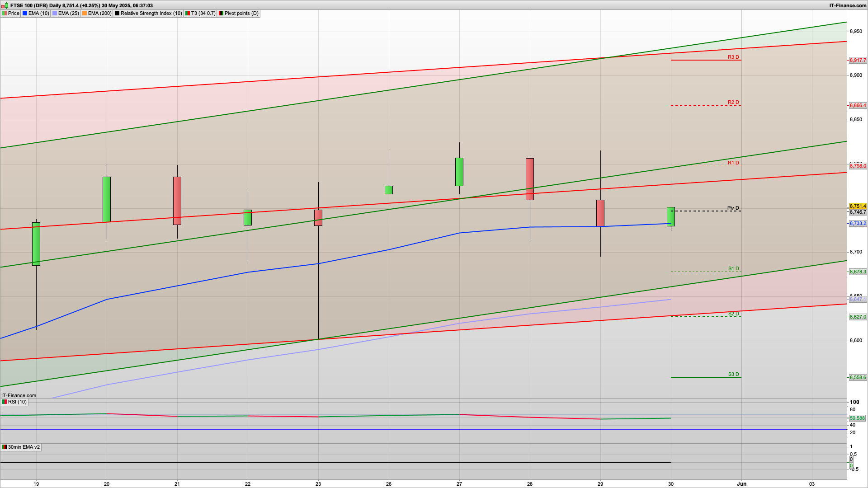
Task: Click the 8,558.6 price axis tag
Action: 858,377
